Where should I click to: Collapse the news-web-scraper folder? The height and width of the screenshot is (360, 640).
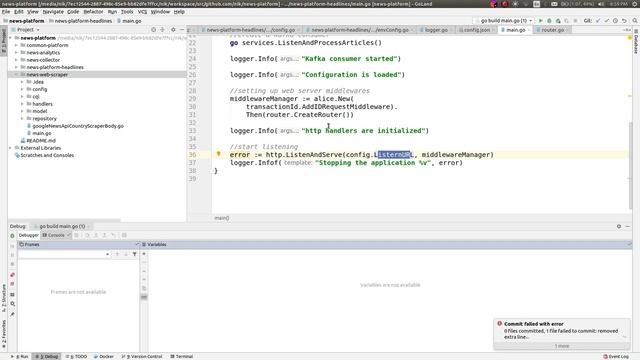point(16,75)
